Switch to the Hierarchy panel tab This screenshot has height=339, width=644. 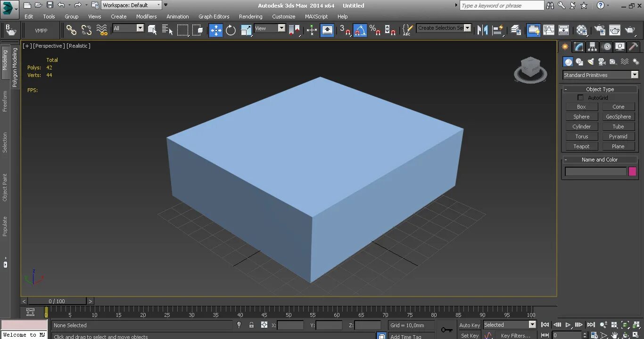point(593,47)
